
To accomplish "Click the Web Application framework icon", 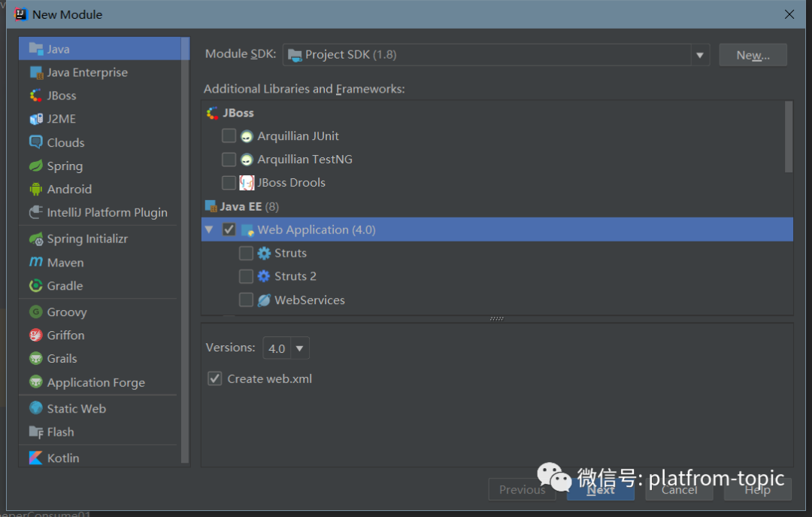I will pos(247,230).
